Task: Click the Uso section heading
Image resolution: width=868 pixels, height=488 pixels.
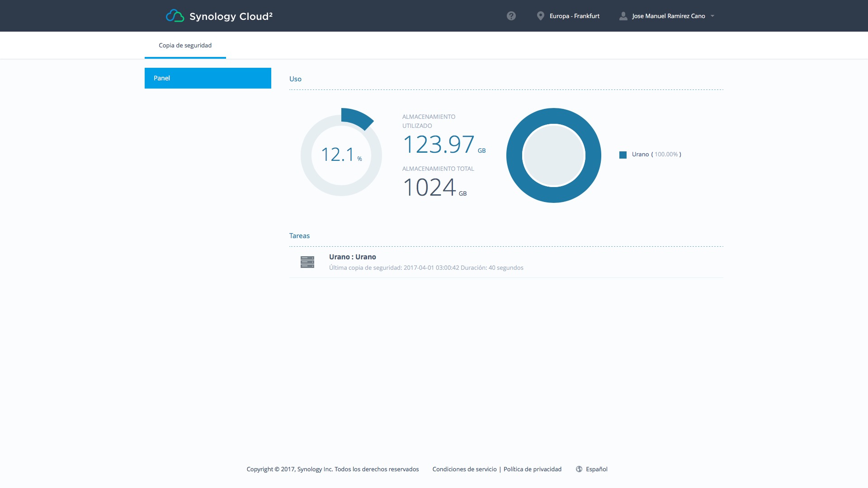Action: 295,79
